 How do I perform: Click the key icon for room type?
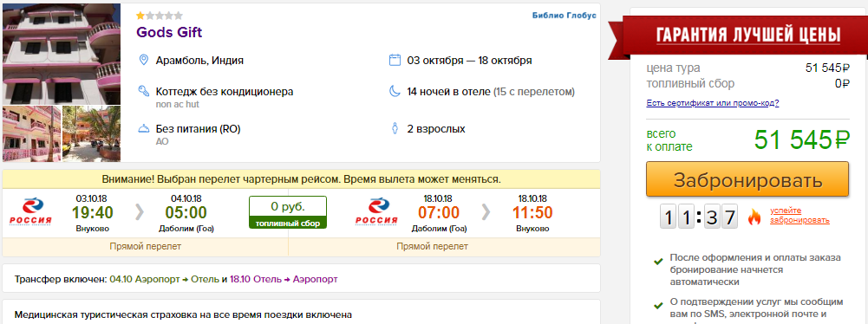tap(143, 91)
